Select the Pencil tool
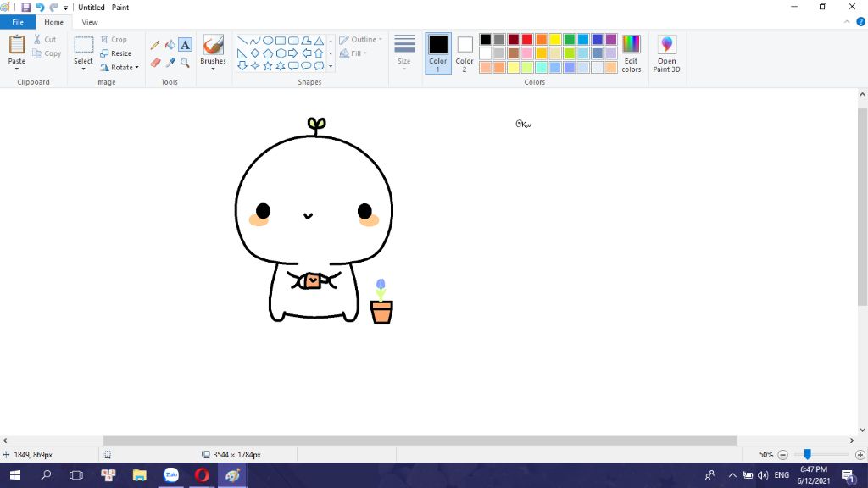The height and width of the screenshot is (488, 868). coord(155,45)
